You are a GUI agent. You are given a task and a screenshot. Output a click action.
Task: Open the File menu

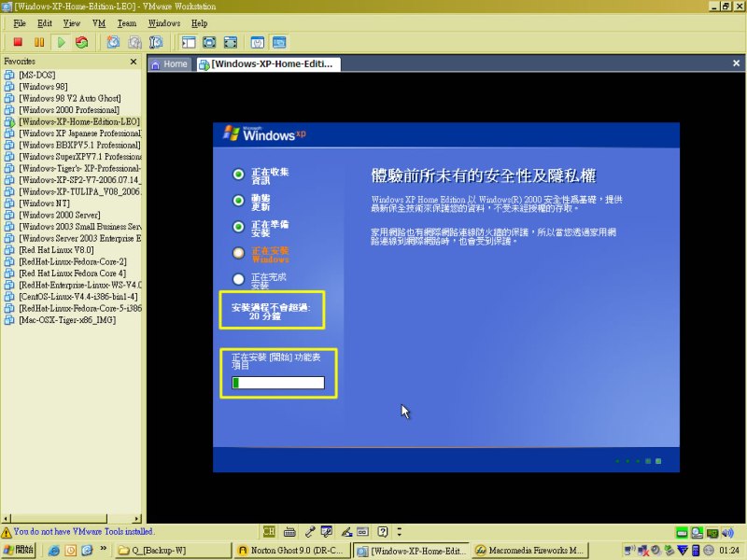[20, 23]
